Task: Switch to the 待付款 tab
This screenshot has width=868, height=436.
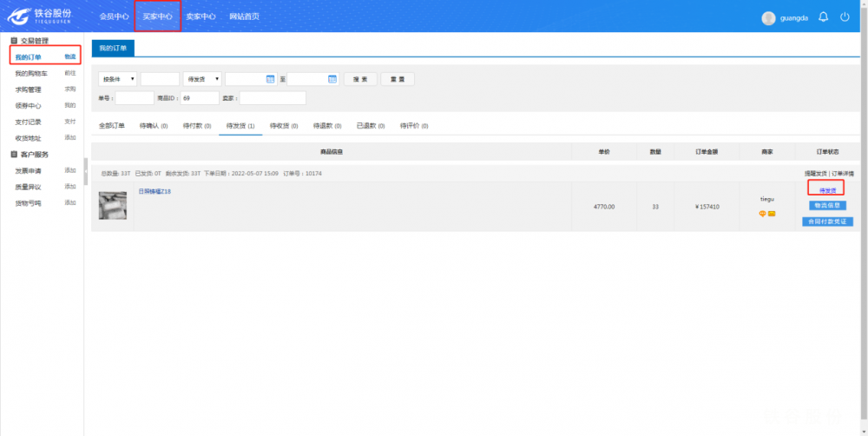Action: [198, 126]
